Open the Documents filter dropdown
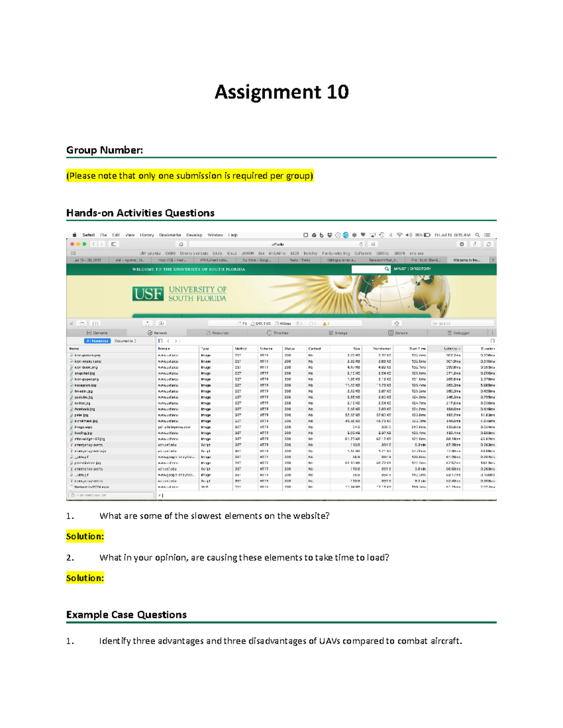Screen dimensions: 563x728 tap(125, 341)
